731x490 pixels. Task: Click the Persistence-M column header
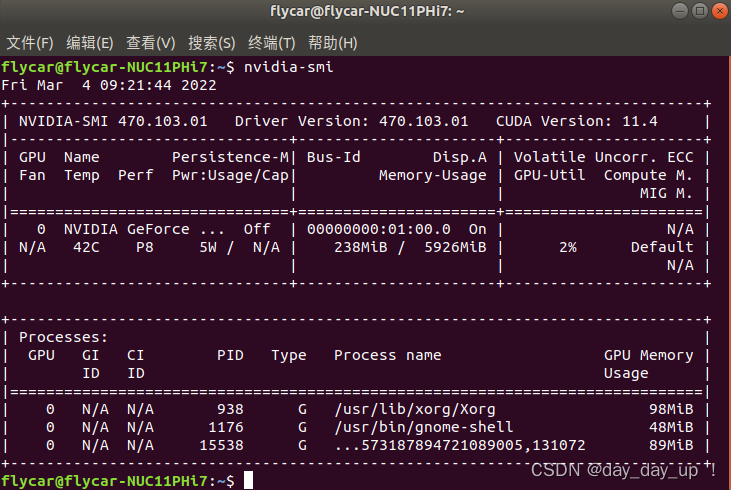(231, 157)
